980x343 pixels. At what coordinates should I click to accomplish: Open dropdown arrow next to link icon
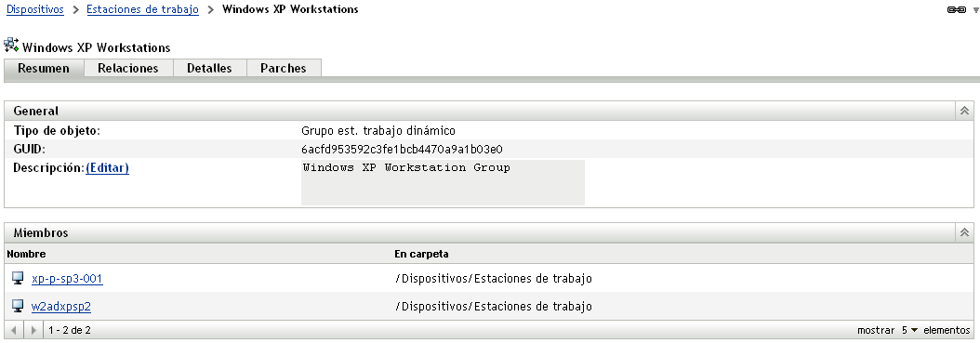(x=976, y=10)
